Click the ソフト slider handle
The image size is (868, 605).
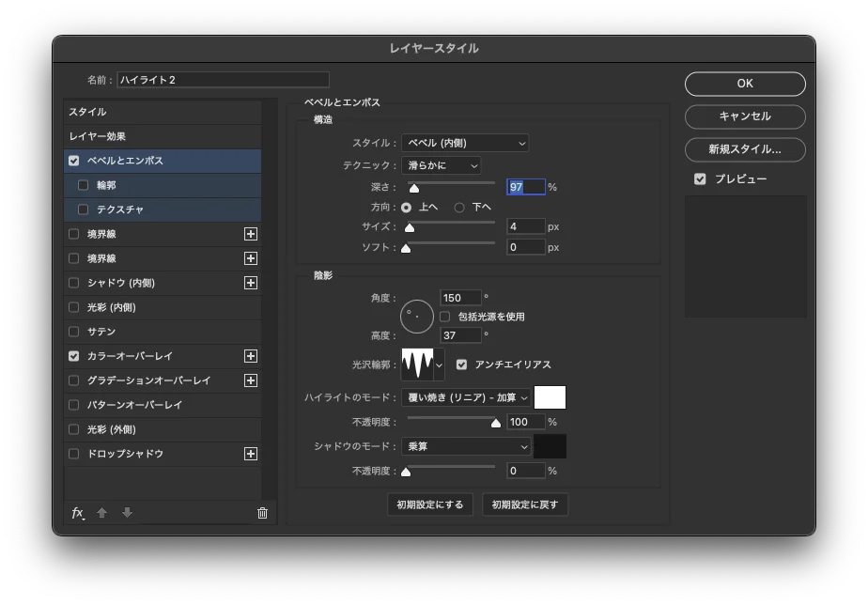point(406,248)
